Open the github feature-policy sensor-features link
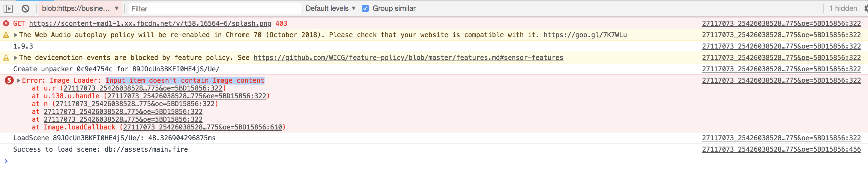 [x=408, y=58]
